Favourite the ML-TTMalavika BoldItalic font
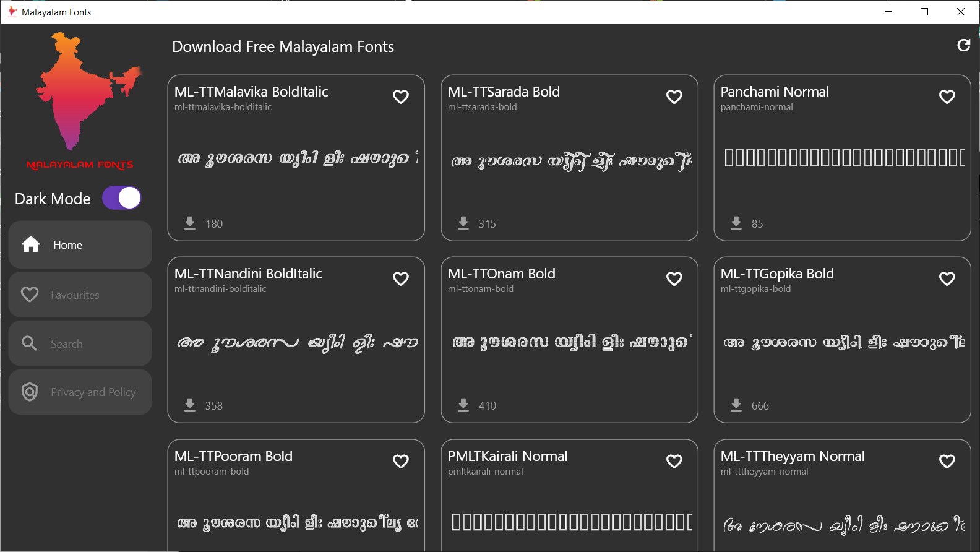 pos(401,97)
